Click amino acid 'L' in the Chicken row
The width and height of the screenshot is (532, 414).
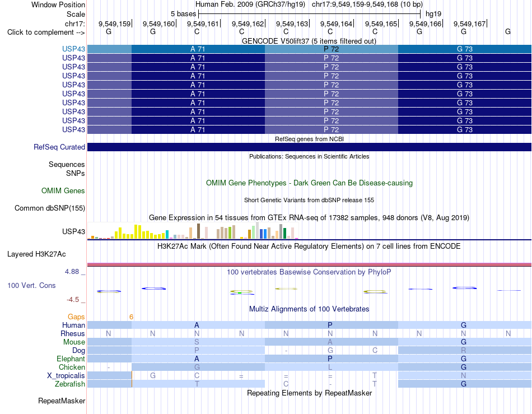click(x=330, y=367)
